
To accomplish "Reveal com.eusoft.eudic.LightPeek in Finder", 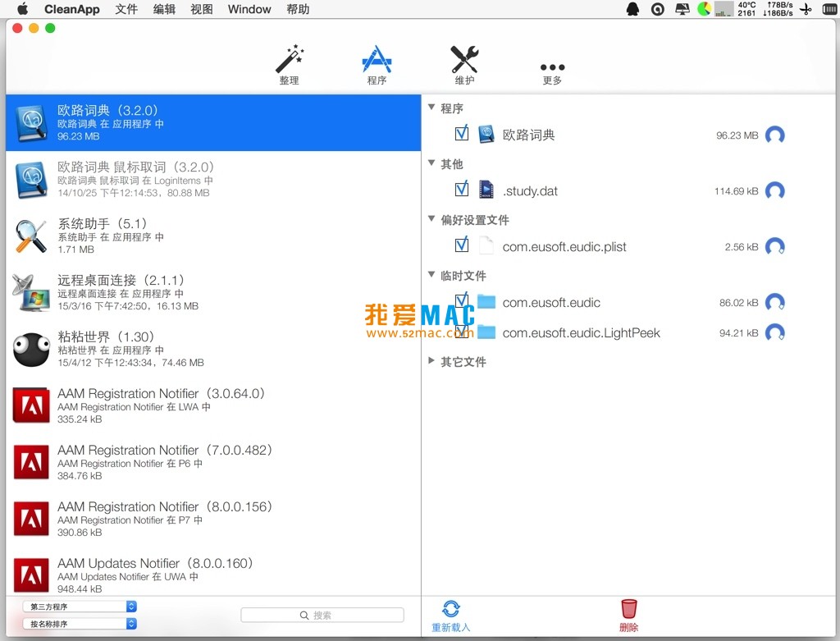I will [775, 333].
